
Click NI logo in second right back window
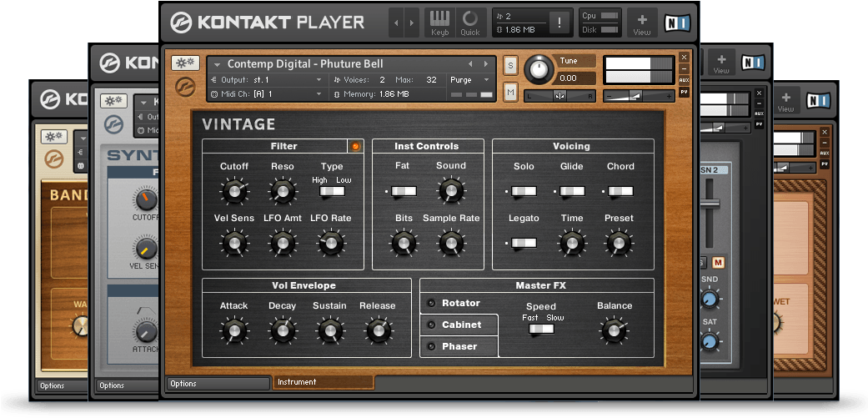coord(753,63)
